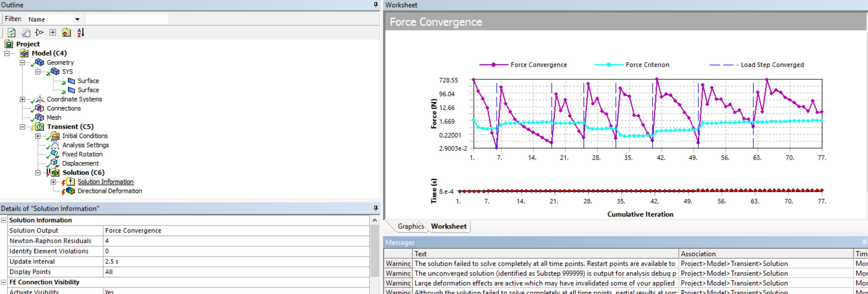Click the filter text input field
Viewport: 868px width, 294px height.
click(127, 19)
